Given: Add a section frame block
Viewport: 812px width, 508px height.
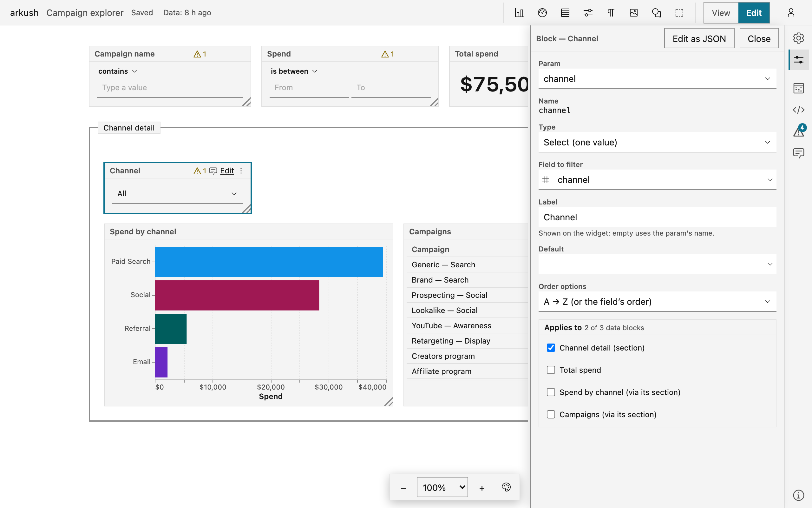Looking at the screenshot, I should [x=679, y=13].
